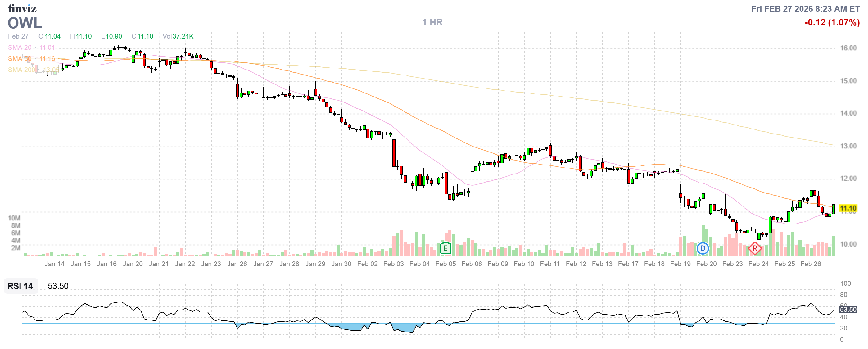Viewport: 868px width, 349px height.
Task: Click the blue dividend D marker
Action: click(703, 249)
